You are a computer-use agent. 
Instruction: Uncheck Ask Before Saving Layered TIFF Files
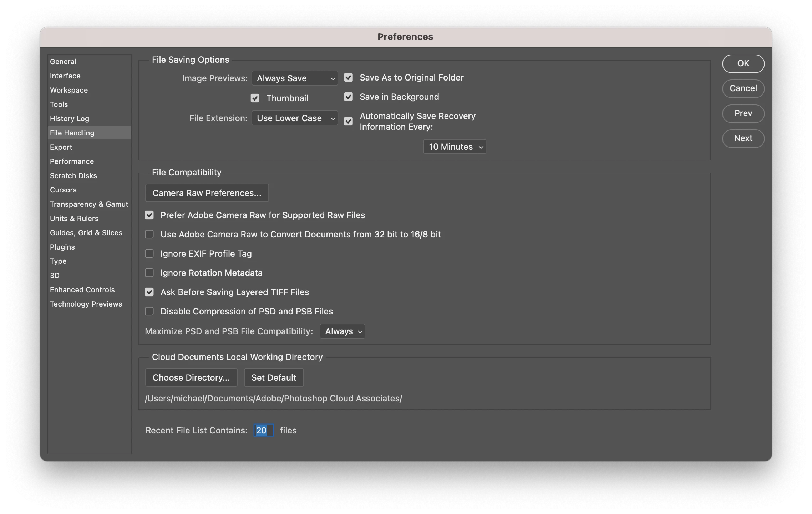click(149, 292)
